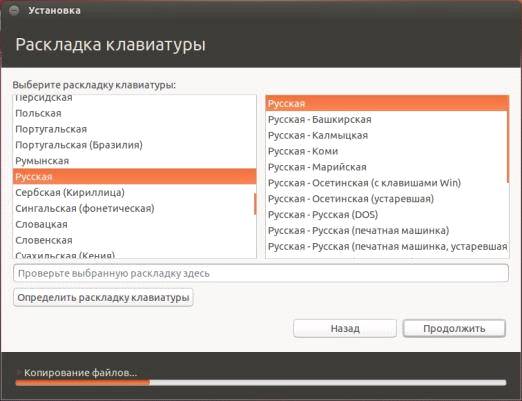Screen dimensions: 522x401
Task: Pick Русская - Осетинская (устаревшая)
Action: (387, 199)
